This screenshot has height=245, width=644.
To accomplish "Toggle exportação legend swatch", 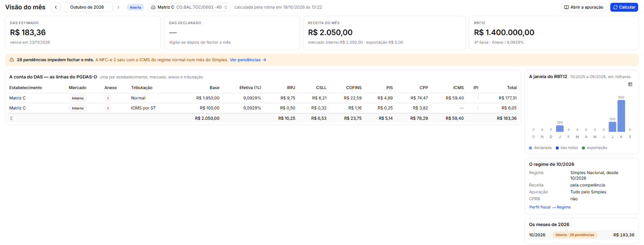I will click(x=584, y=148).
